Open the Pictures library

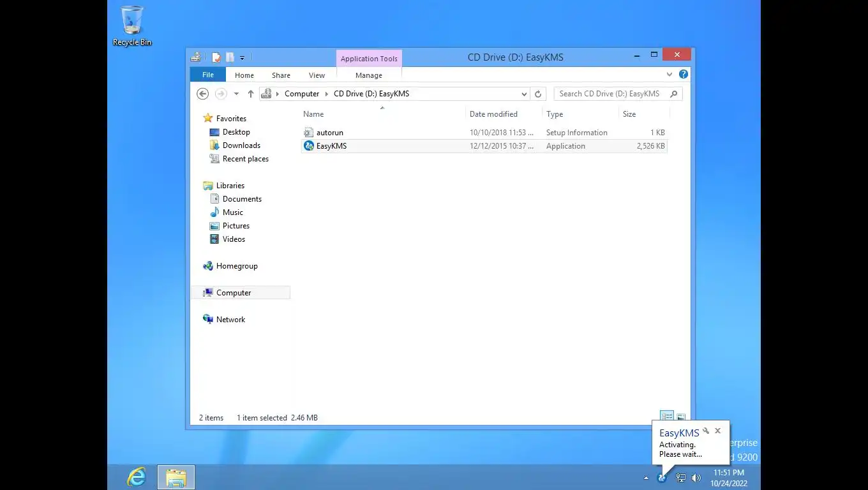point(236,226)
